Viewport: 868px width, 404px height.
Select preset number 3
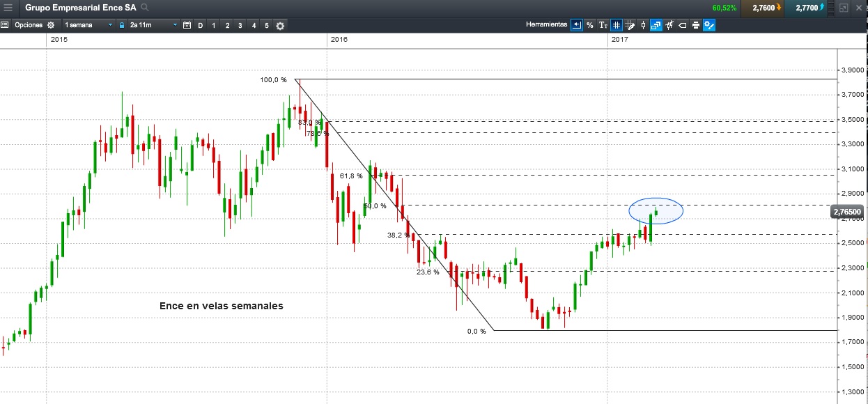pos(240,25)
